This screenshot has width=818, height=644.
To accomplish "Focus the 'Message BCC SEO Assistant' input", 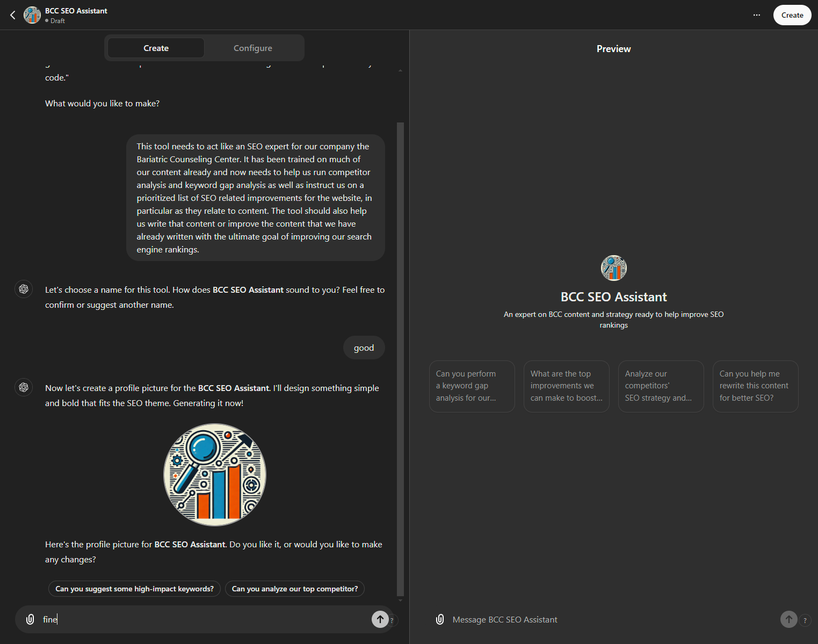I will pos(612,619).
